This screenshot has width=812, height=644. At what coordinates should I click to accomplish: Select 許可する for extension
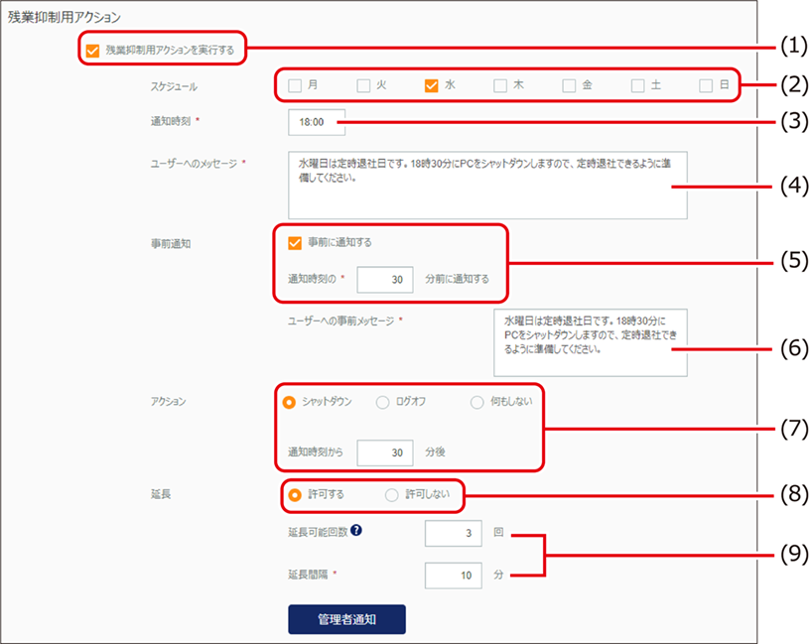click(295, 495)
